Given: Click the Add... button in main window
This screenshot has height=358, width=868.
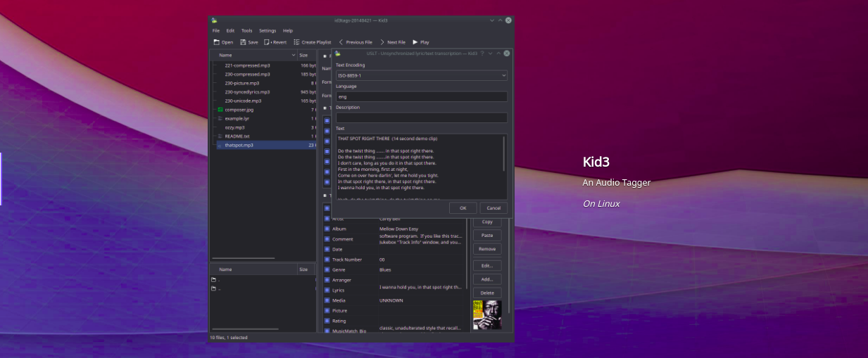Looking at the screenshot, I should [x=487, y=279].
